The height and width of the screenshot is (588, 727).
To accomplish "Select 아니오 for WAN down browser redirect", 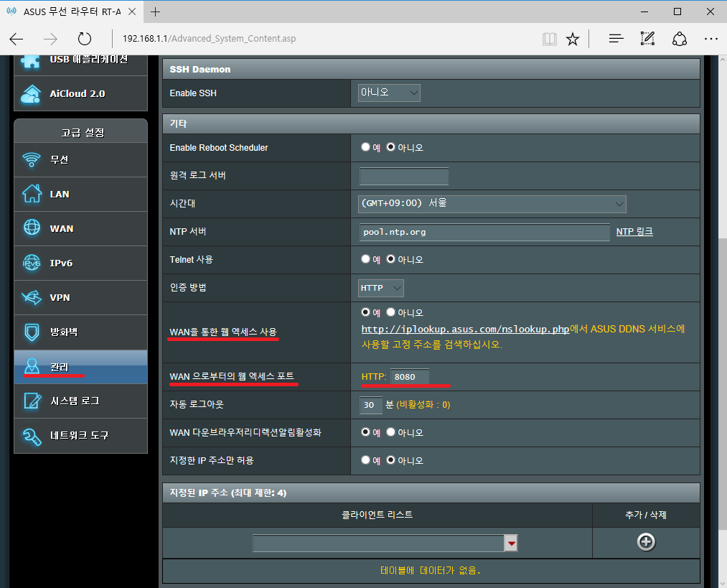I will (x=391, y=431).
